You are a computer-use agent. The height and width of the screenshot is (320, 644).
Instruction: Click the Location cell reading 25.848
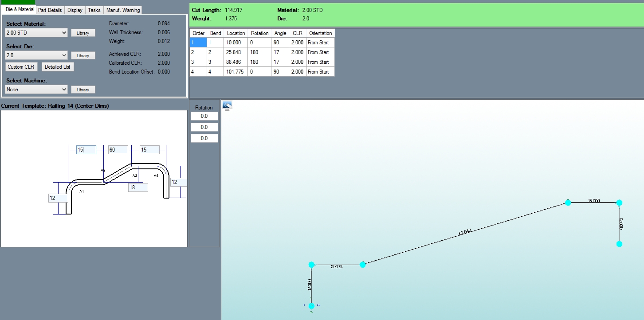click(236, 52)
